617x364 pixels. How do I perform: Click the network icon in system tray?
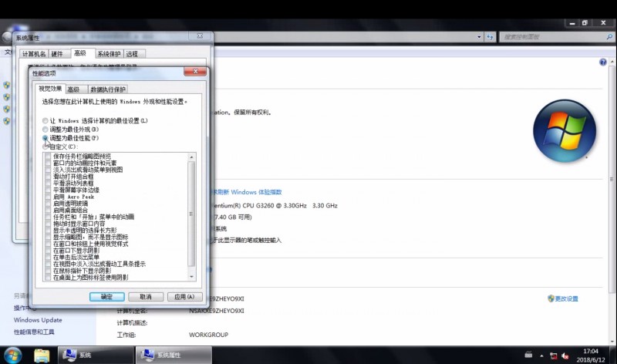[553, 356]
